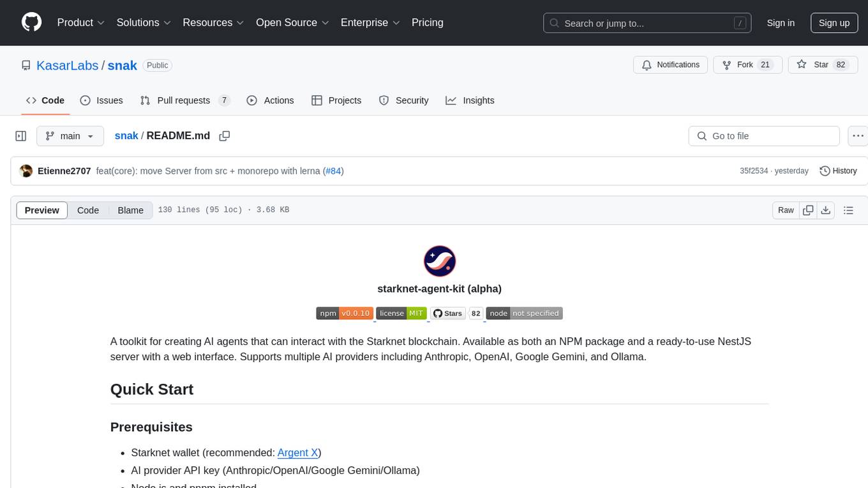
Task: Switch to the Actions tab
Action: click(x=270, y=100)
